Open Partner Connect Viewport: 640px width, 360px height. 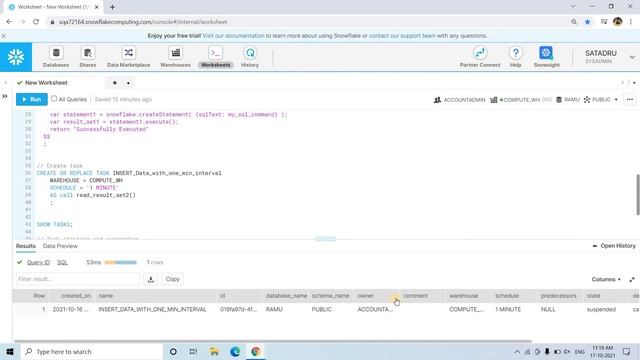(480, 57)
